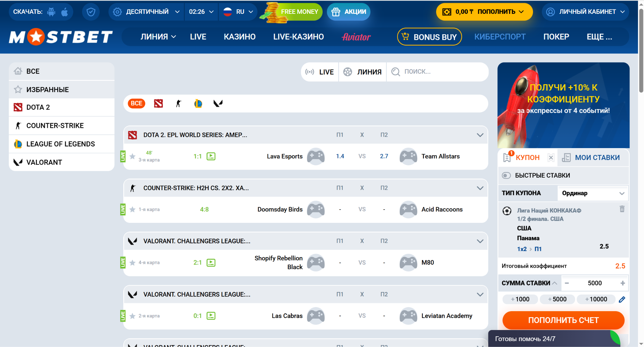Decrease stake with the minus stepper
Image resolution: width=644 pixels, height=347 pixels.
tap(567, 283)
